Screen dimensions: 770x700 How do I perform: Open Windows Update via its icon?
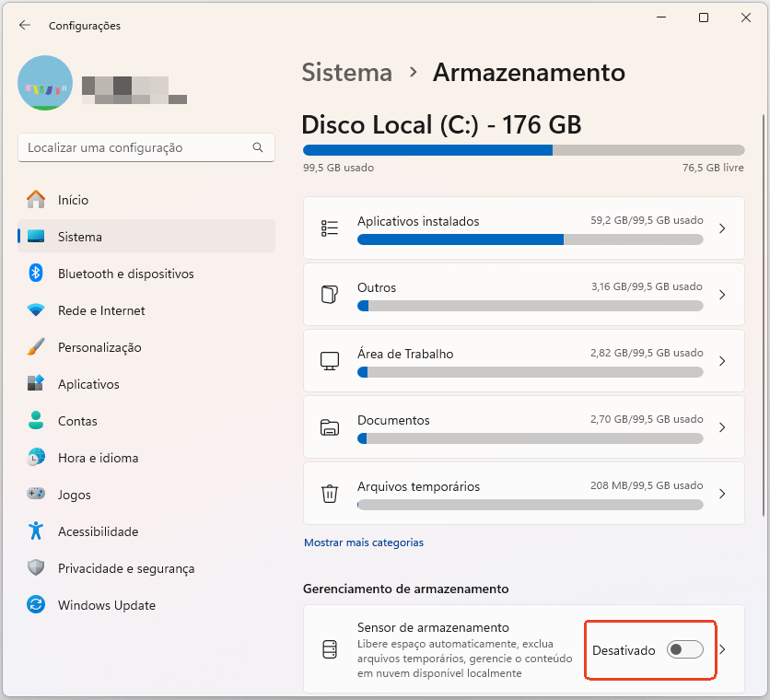point(34,605)
